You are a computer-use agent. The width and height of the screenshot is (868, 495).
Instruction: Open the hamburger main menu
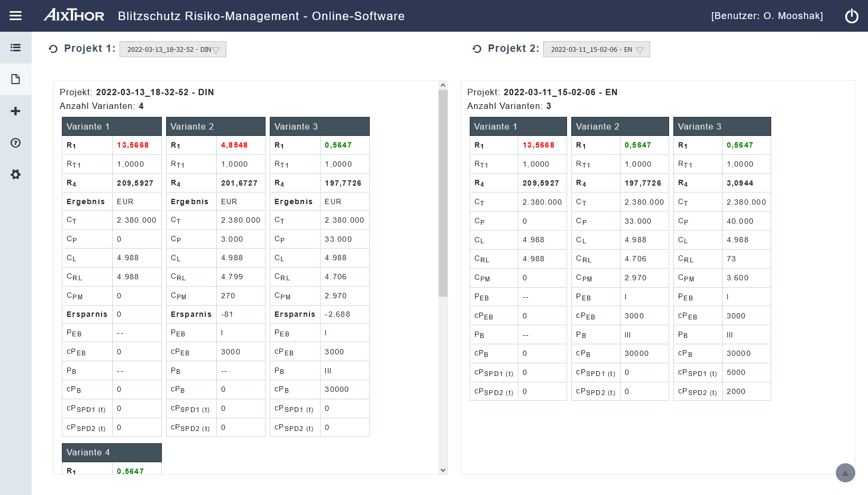15,16
